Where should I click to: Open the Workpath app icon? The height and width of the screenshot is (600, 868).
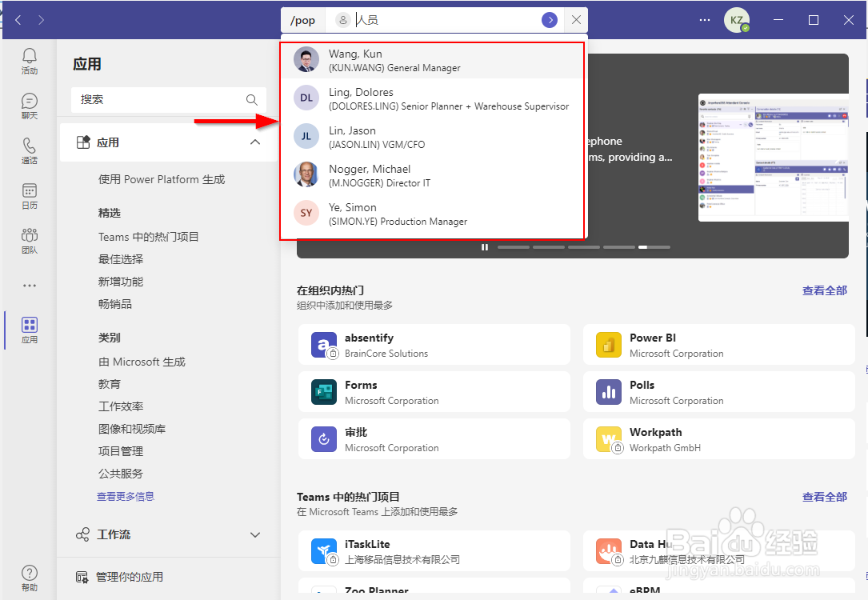pyautogui.click(x=609, y=439)
